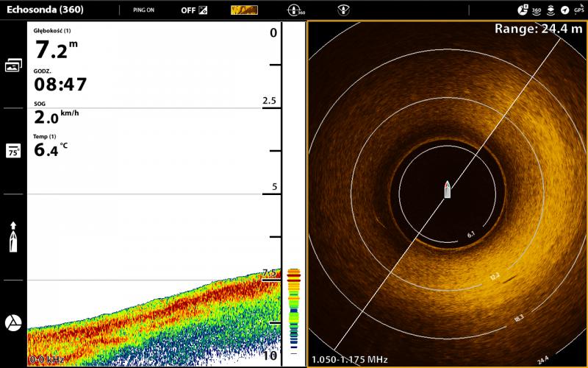The width and height of the screenshot is (588, 368).
Task: Open the round navigation icon at sidebar bottom
Action: [13, 322]
